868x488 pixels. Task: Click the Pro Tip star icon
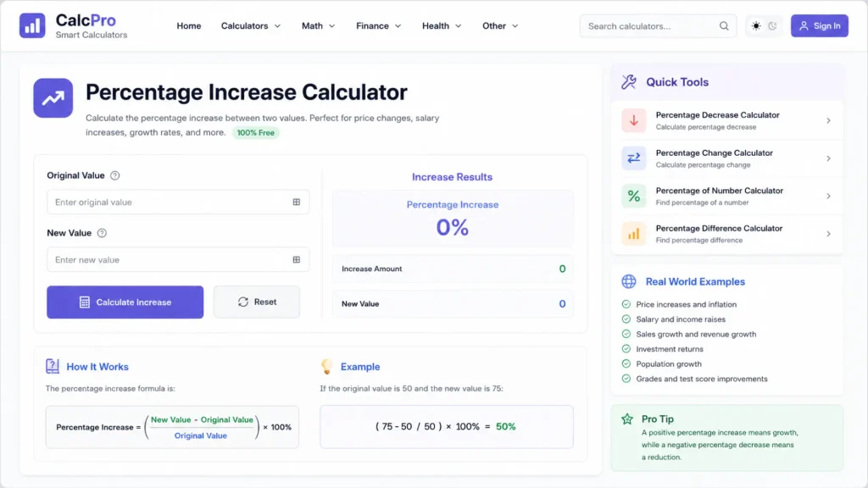pos(626,419)
